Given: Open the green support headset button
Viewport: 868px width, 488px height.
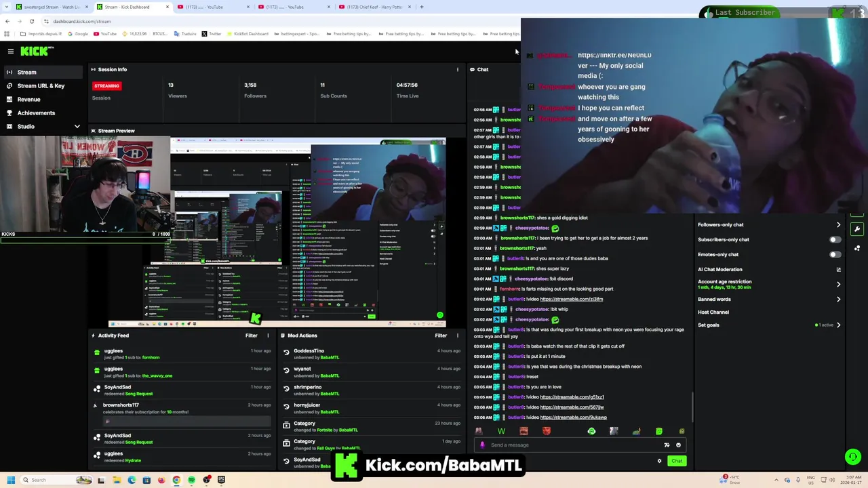Looking at the screenshot, I should click(853, 457).
